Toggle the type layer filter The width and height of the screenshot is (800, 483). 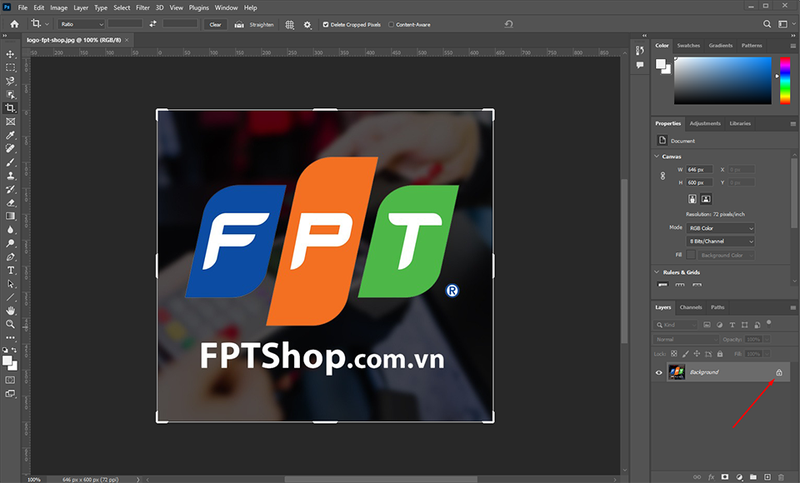click(x=732, y=324)
